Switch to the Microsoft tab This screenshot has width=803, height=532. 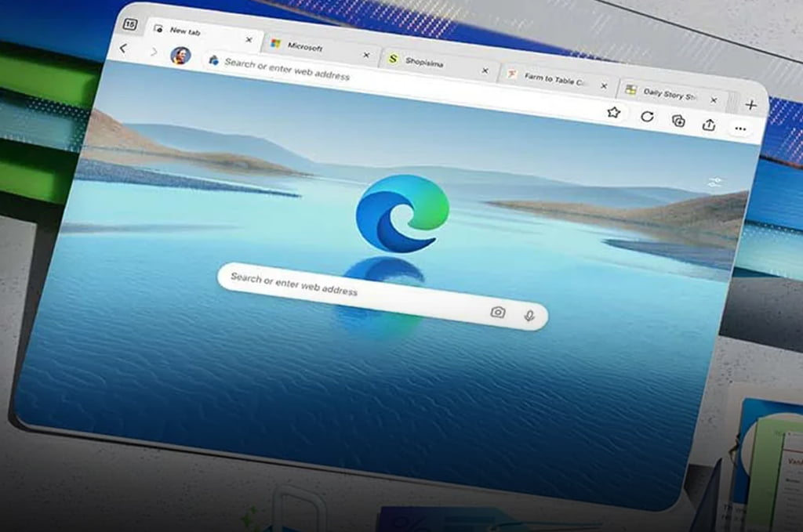[310, 47]
